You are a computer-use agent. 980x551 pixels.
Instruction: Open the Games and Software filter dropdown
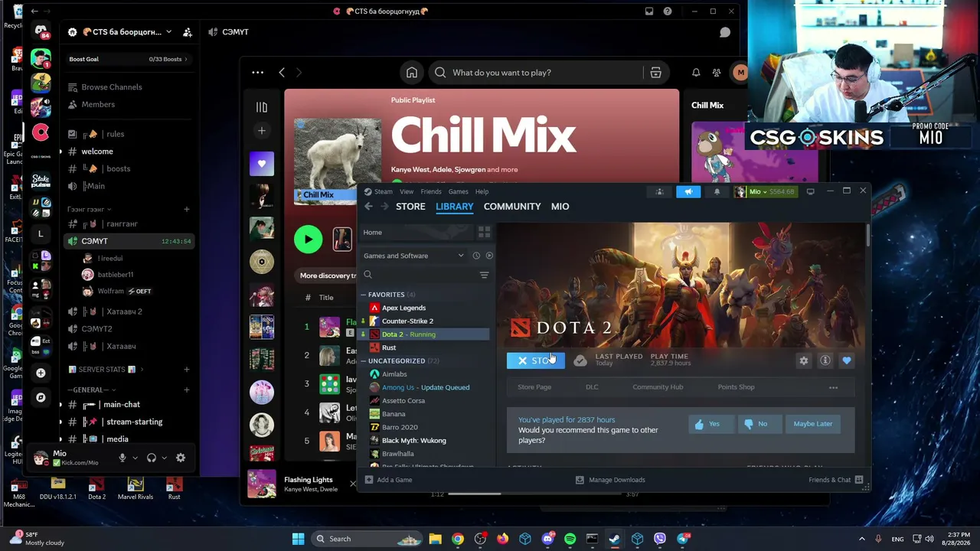(x=413, y=256)
